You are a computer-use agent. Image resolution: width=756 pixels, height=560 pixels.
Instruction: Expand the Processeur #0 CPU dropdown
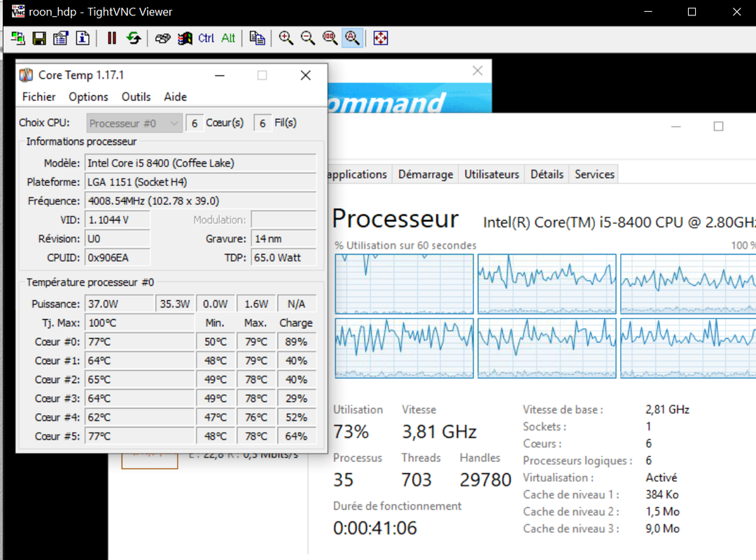[x=134, y=123]
